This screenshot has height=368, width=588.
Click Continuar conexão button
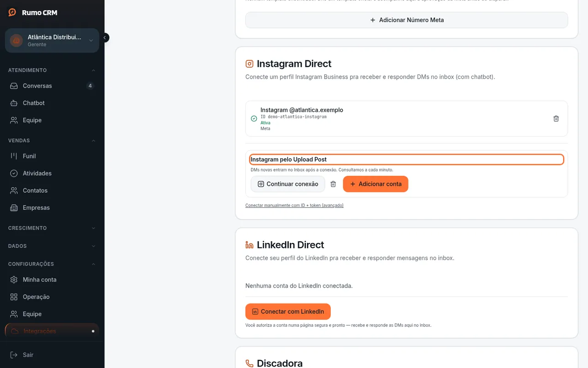288,184
